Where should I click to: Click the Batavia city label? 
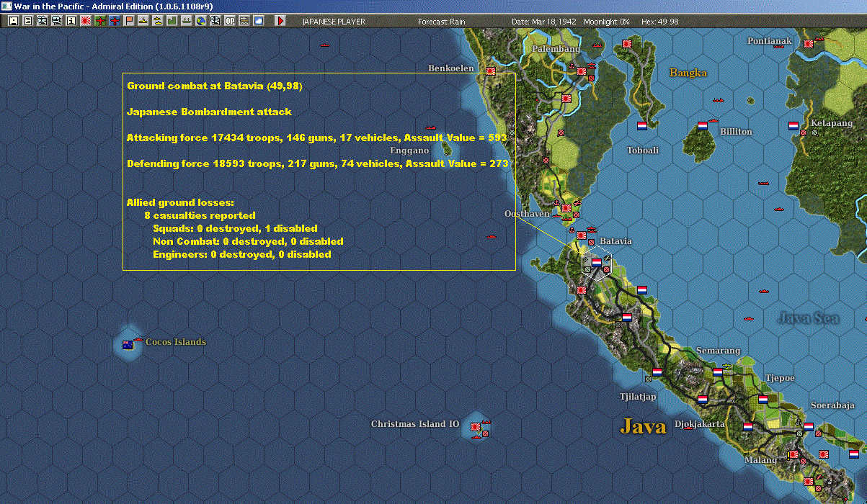615,241
